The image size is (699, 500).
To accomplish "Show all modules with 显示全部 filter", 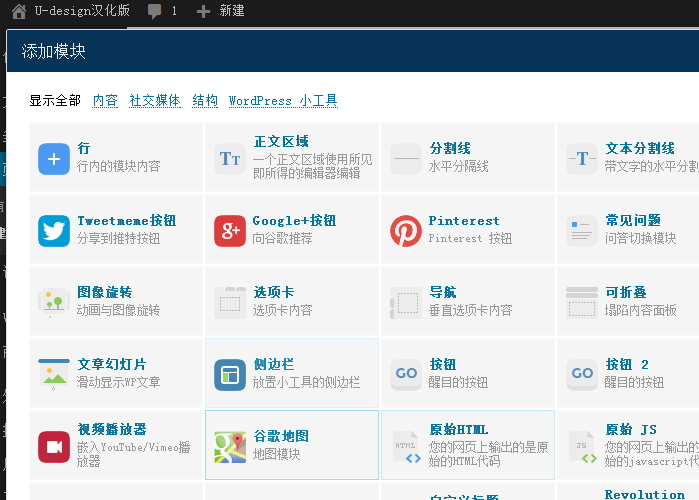I will [55, 100].
